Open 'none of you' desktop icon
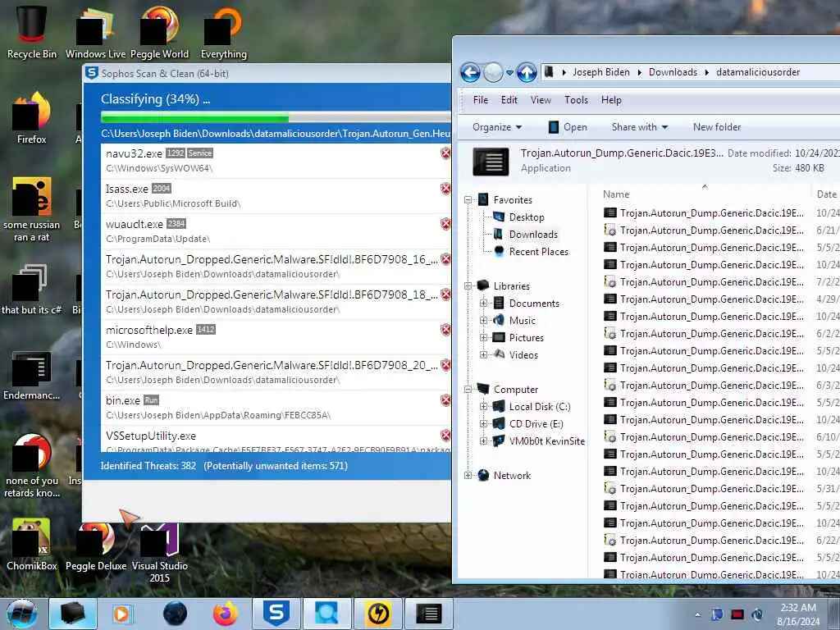 (32, 465)
